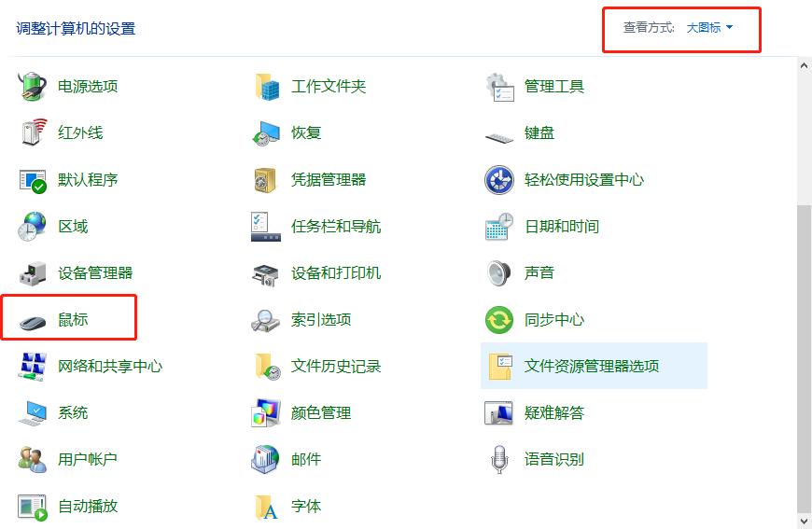Click the 键盘 keyboard icon
The width and height of the screenshot is (812, 529).
pyautogui.click(x=499, y=137)
